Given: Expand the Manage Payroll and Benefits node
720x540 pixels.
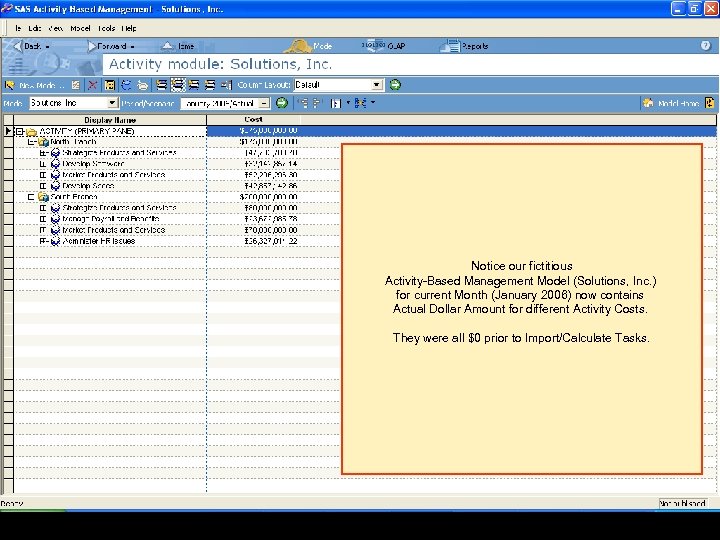Looking at the screenshot, I should (x=43, y=219).
